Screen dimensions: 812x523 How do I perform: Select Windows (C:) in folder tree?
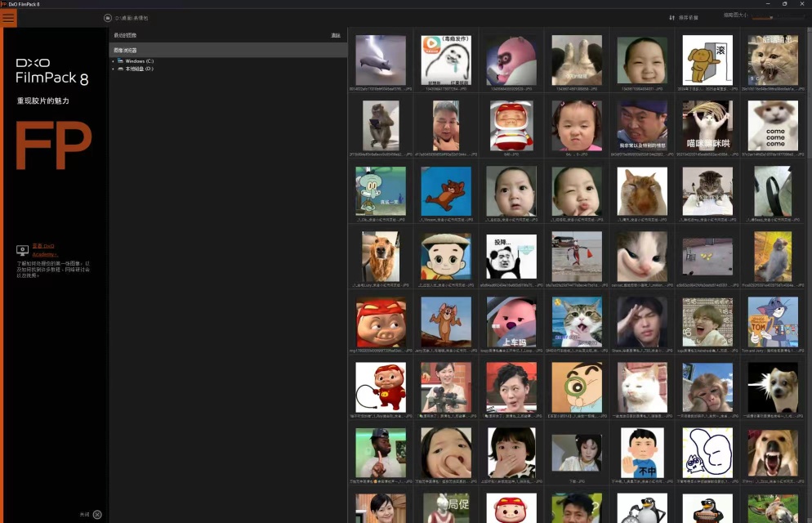tap(140, 61)
